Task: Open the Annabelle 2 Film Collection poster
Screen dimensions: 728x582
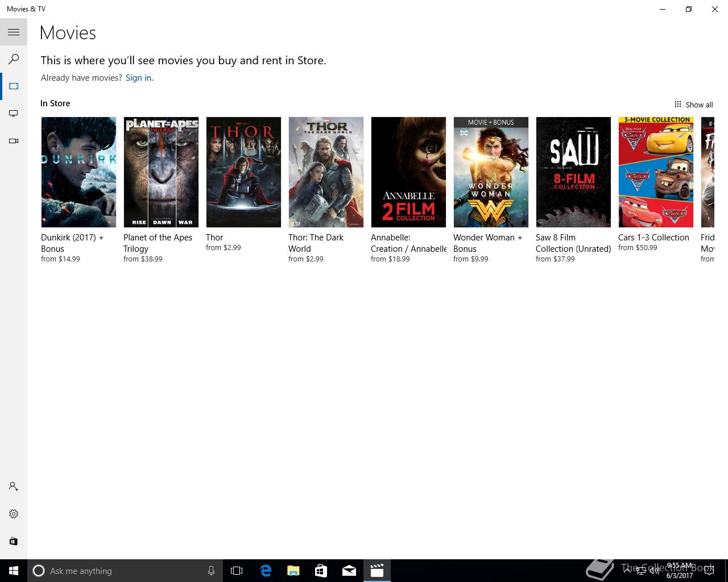Action: click(x=408, y=172)
